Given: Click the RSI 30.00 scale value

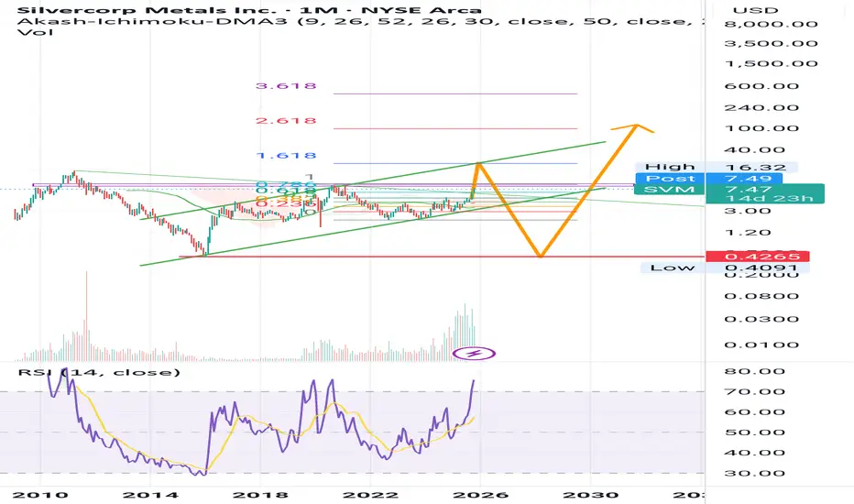Looking at the screenshot, I should pyautogui.click(x=754, y=473).
